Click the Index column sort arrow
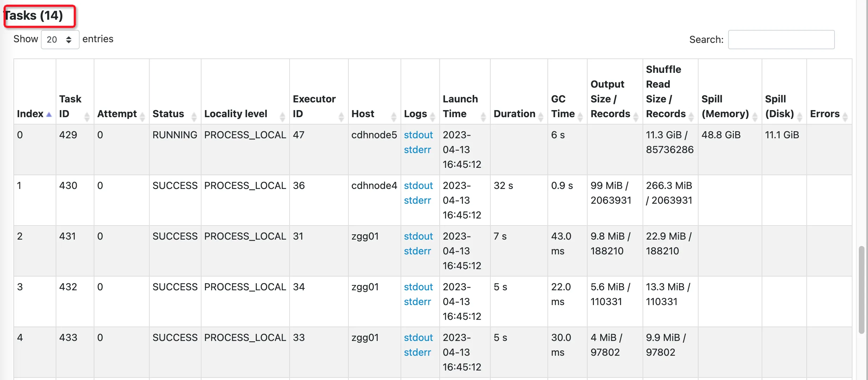 coord(49,114)
